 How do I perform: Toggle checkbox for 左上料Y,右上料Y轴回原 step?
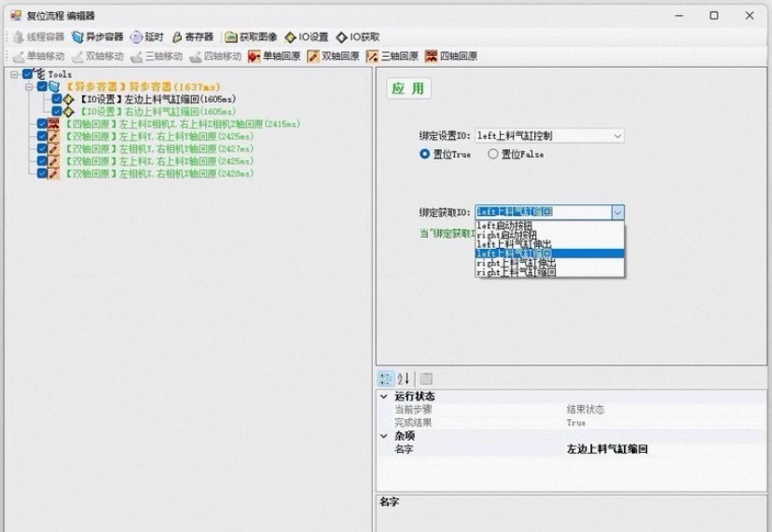[x=42, y=136]
